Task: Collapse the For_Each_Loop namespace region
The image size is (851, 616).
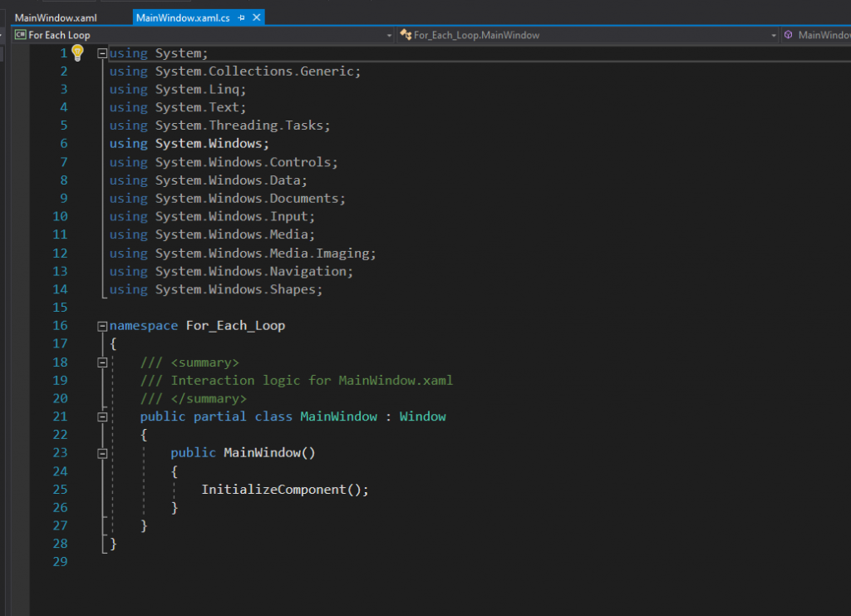Action: click(101, 325)
